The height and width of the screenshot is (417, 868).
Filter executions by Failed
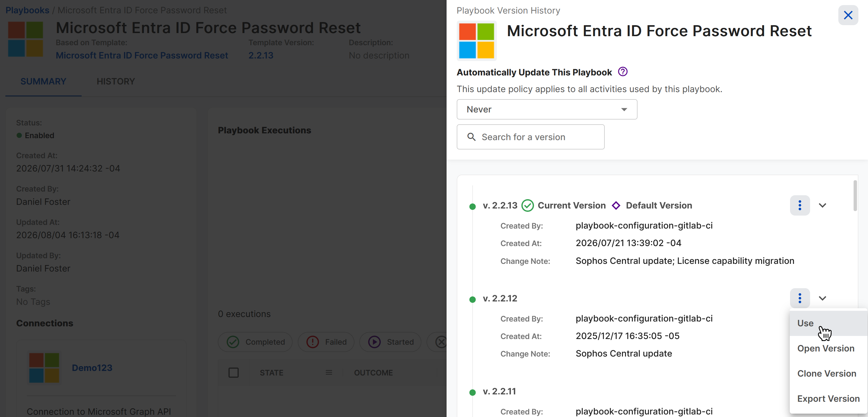click(x=326, y=342)
